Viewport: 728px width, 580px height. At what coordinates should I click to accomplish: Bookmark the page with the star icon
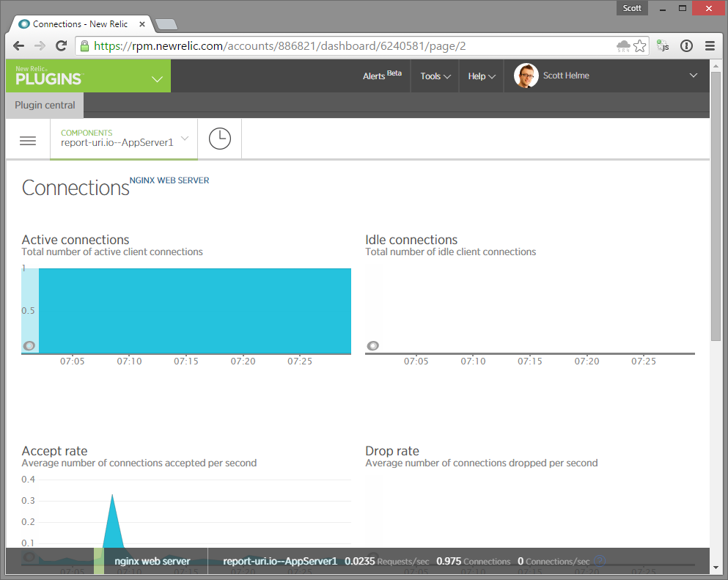coord(639,45)
